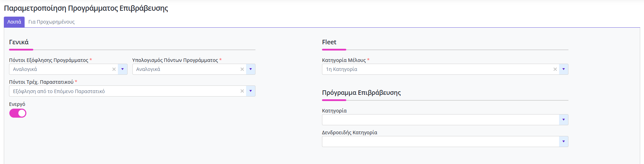644x164 pixels.
Task: Open the Πόντοι Εξόφλησης Προγράμματος dropdown arrow
Action: [x=122, y=69]
